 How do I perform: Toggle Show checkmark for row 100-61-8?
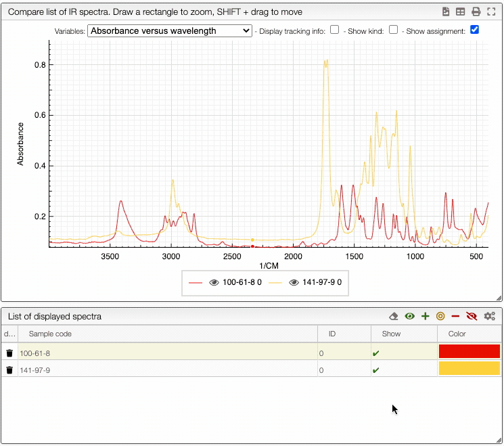375,353
